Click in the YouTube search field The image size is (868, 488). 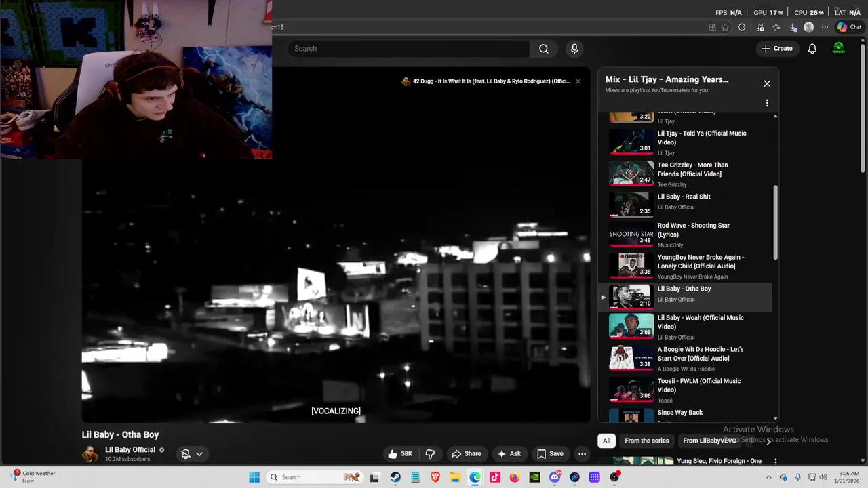point(408,49)
